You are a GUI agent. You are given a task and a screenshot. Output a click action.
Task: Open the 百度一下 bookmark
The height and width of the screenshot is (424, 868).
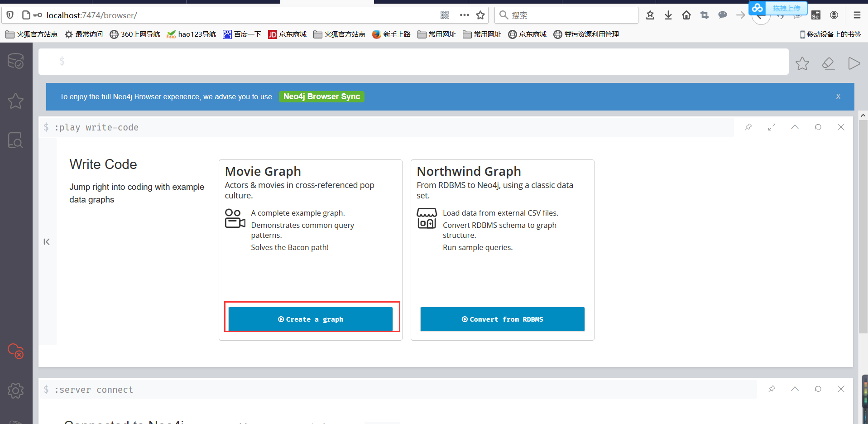(242, 34)
